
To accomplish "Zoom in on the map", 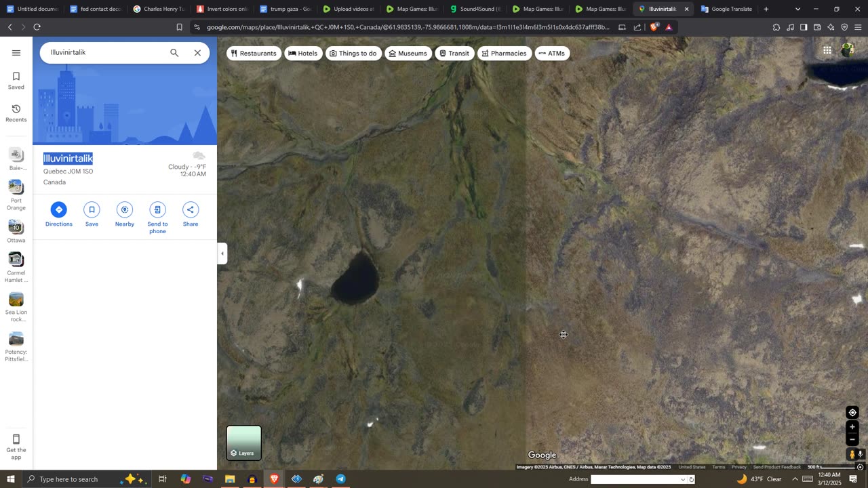I will [x=852, y=427].
